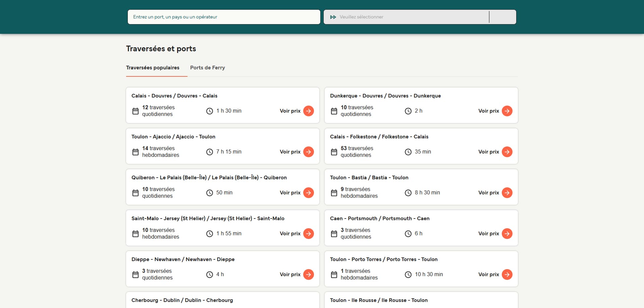
Task: Open the Veuillez sélectionner destination dropdown
Action: pyautogui.click(x=420, y=17)
